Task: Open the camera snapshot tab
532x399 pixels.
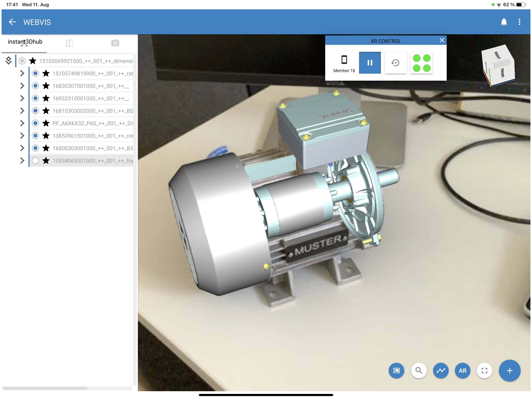Action: [115, 43]
